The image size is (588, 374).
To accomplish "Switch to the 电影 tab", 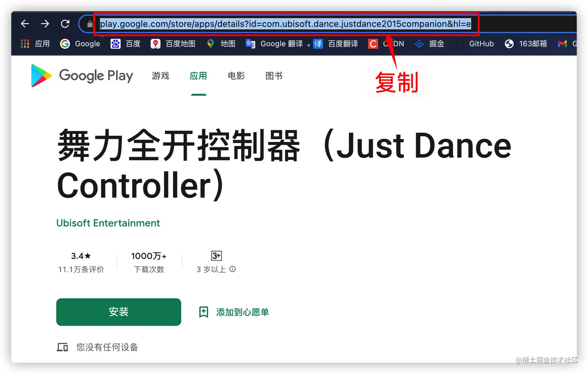I will point(236,76).
